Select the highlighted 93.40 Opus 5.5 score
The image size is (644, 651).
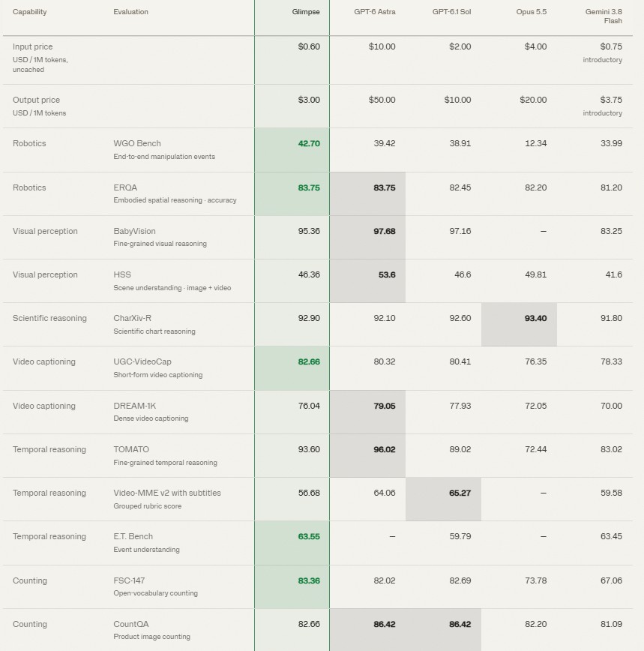pyautogui.click(x=535, y=319)
